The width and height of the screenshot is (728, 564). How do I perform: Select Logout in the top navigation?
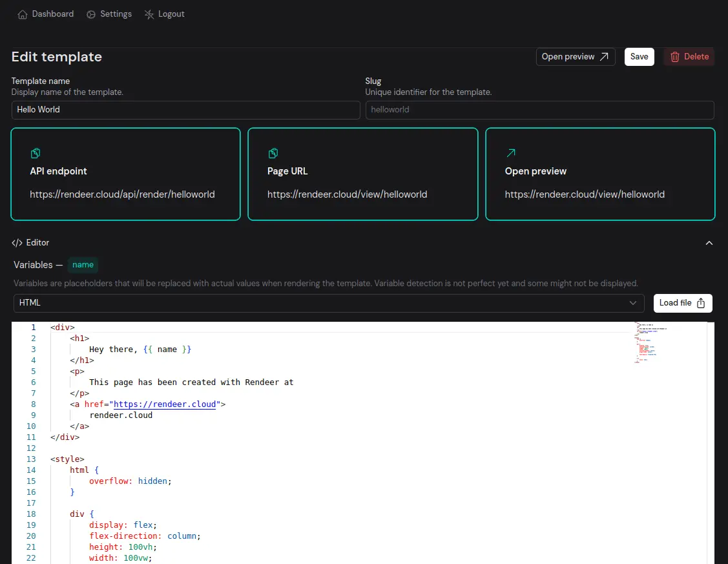pos(164,14)
